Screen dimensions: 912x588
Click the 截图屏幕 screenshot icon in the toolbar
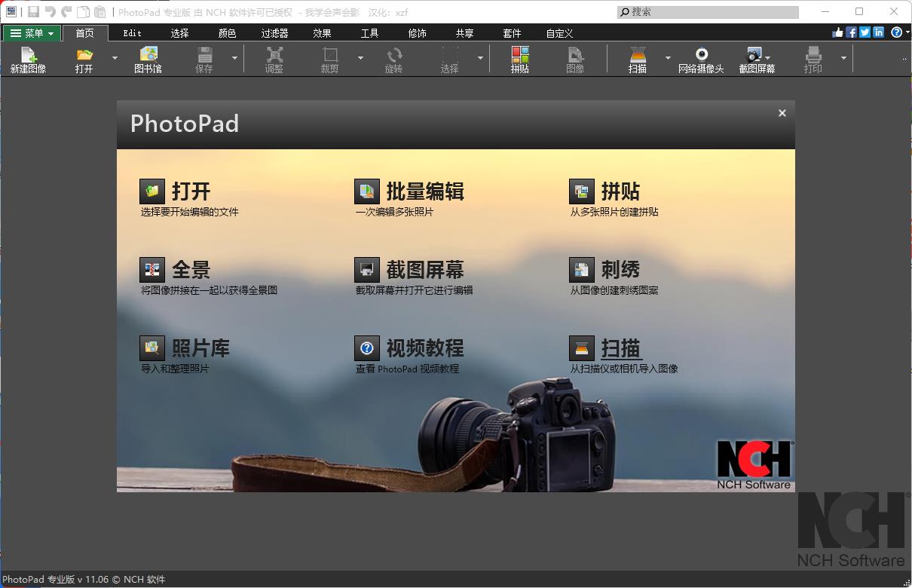(757, 59)
